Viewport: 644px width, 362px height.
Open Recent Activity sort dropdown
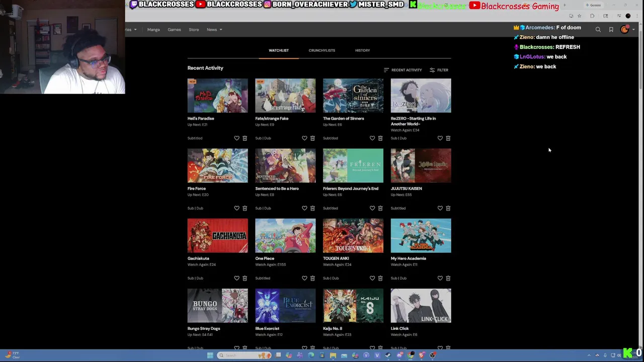point(403,70)
